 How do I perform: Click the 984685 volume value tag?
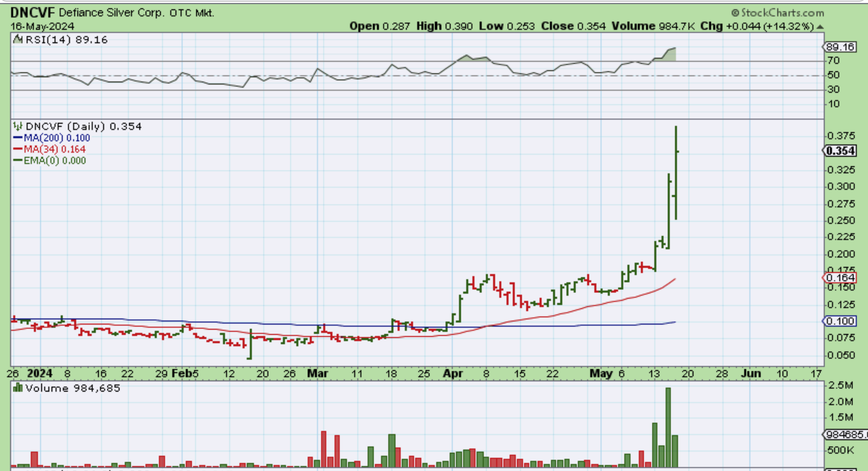point(845,435)
